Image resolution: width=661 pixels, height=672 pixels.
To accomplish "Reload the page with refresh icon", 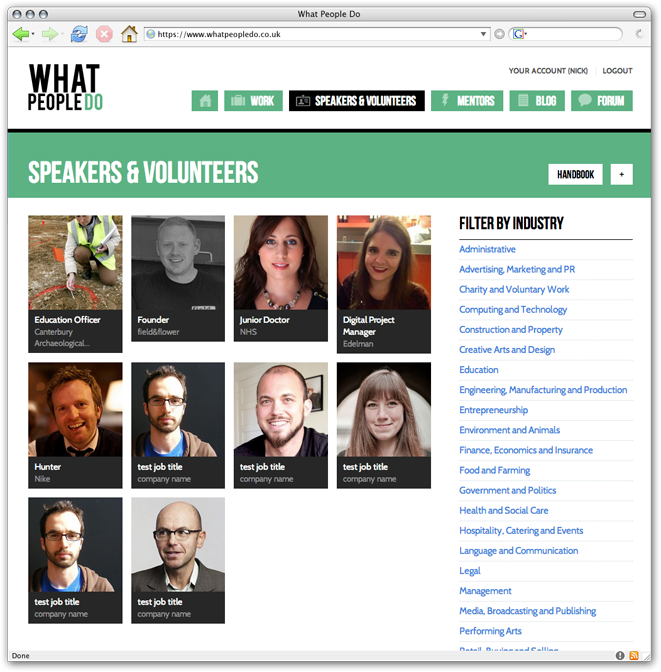I will (79, 33).
